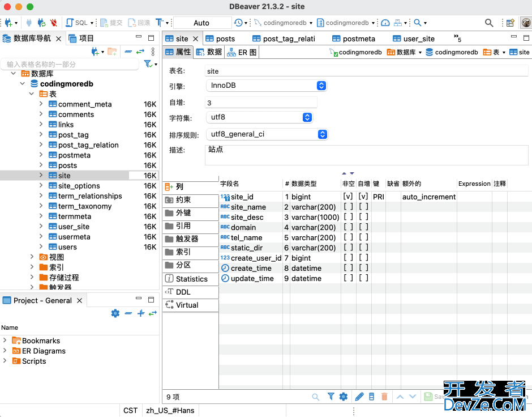The width and height of the screenshot is (532, 417).
Task: Click the magnifier search icon in the main toolbar
Action: coord(489,23)
